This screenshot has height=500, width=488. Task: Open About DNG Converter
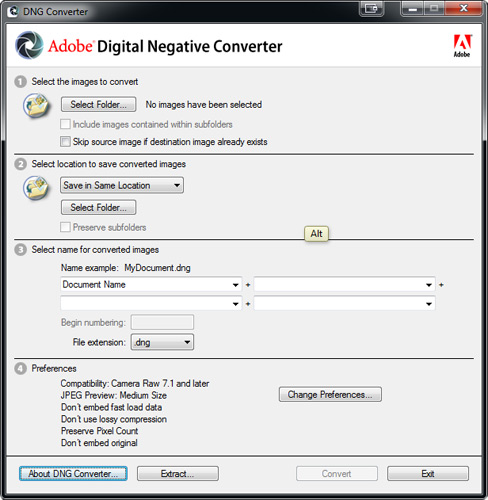pos(73,474)
